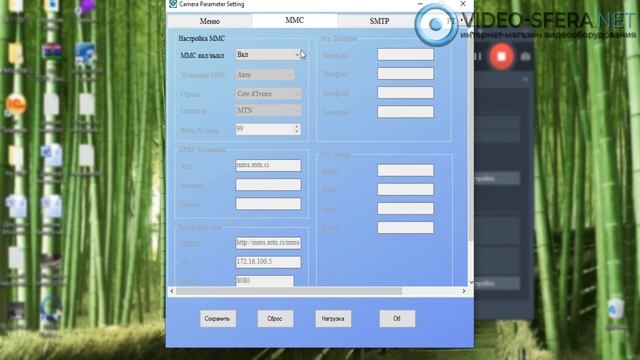
Task: Click the APN field containing mms.mtn.ci
Action: [268, 165]
